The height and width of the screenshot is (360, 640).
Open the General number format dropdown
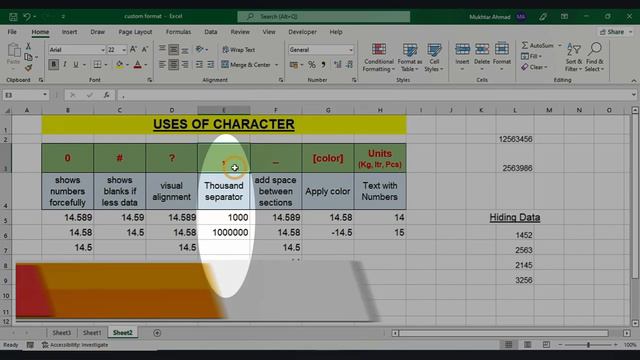(x=351, y=50)
